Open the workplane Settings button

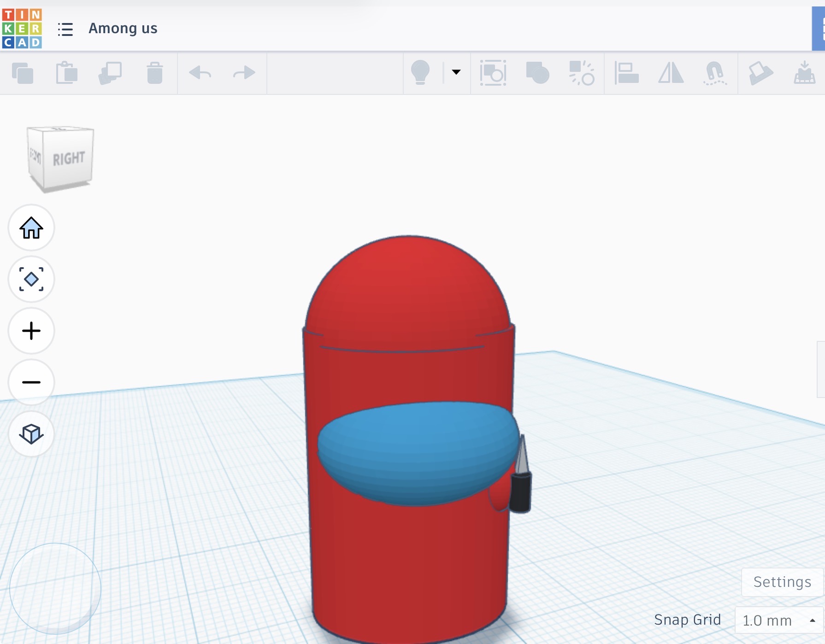coord(782,582)
